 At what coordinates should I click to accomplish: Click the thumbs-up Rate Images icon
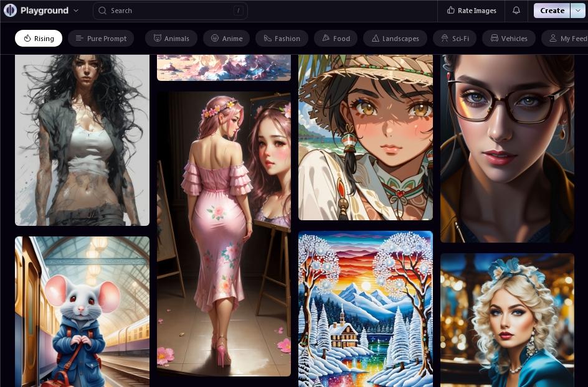450,11
